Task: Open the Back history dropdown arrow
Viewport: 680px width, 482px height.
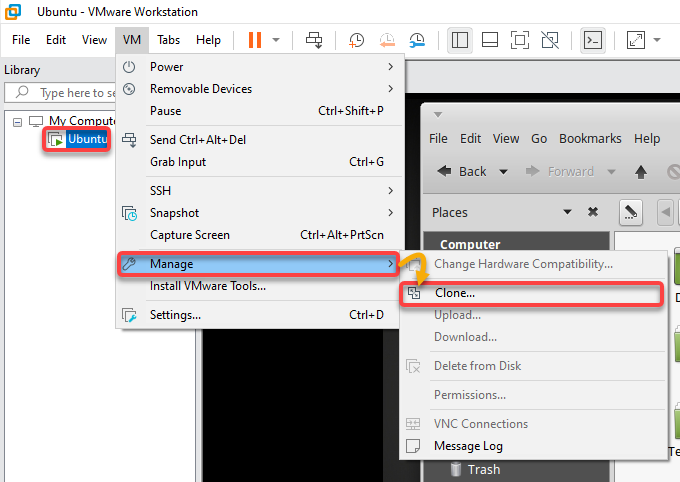Action: pyautogui.click(x=503, y=172)
